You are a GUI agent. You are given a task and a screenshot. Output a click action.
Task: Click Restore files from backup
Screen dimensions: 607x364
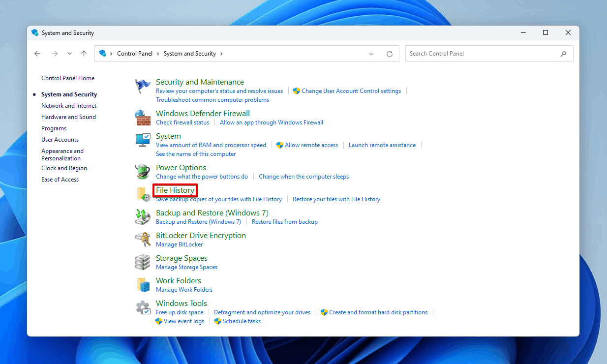click(x=285, y=222)
